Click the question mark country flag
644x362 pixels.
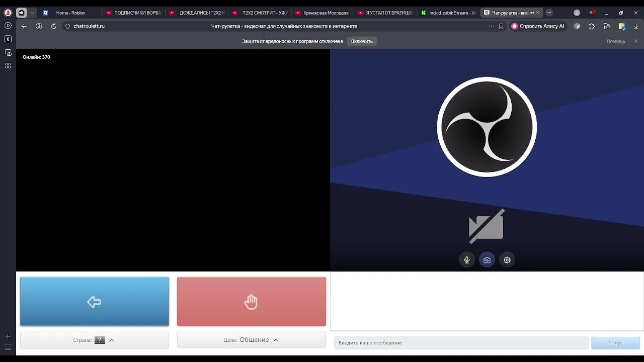pyautogui.click(x=100, y=340)
